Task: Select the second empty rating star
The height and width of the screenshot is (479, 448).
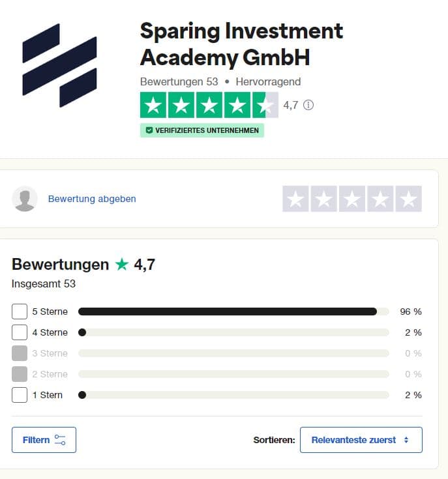Action: pos(323,199)
